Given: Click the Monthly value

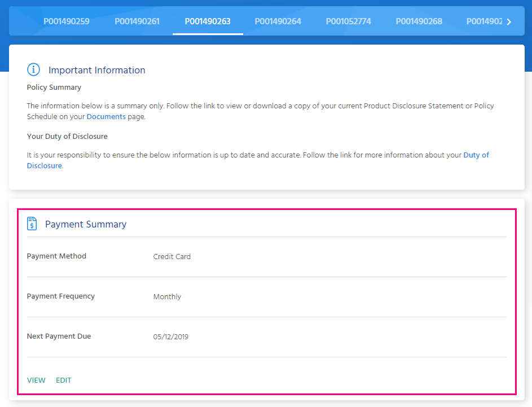Looking at the screenshot, I should coord(167,297).
